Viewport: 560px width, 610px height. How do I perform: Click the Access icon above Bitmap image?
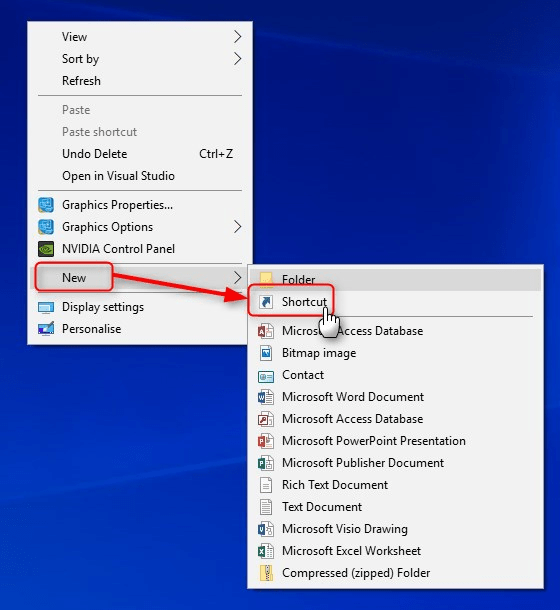click(x=266, y=331)
